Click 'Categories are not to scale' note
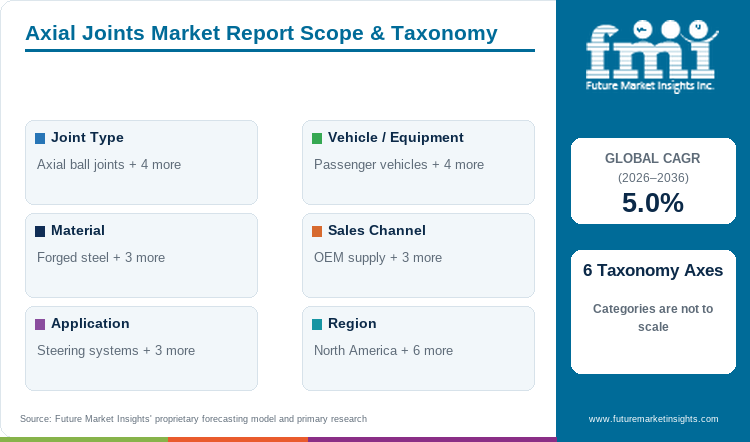Viewport: 750px width, 442px height. pyautogui.click(x=653, y=318)
